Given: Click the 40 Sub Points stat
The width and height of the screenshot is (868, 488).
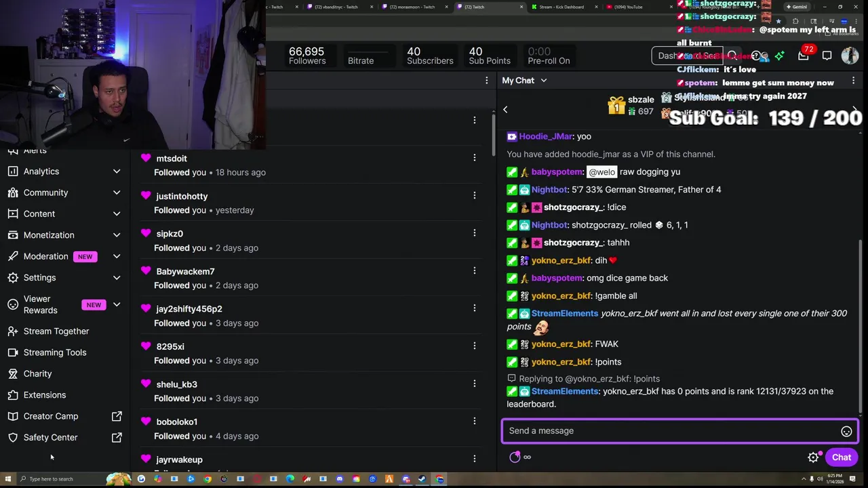Looking at the screenshot, I should pos(490,56).
